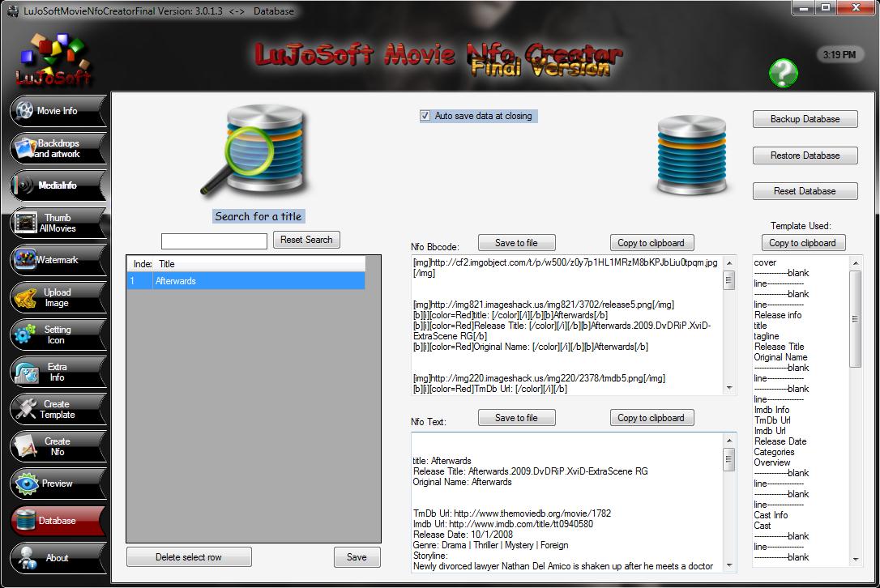Click the Nfo Text scrollbar thumb
This screenshot has width=880, height=588.
pos(729,460)
